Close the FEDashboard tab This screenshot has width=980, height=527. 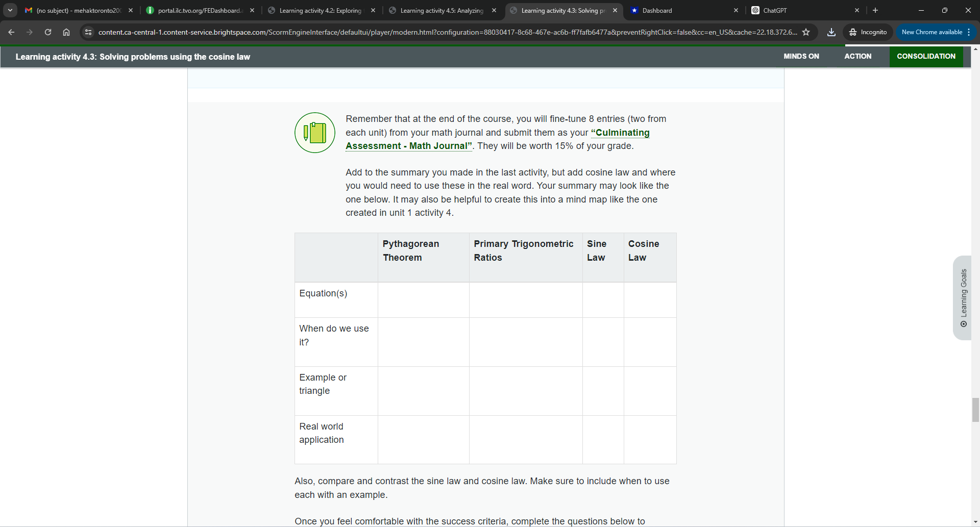click(252, 10)
